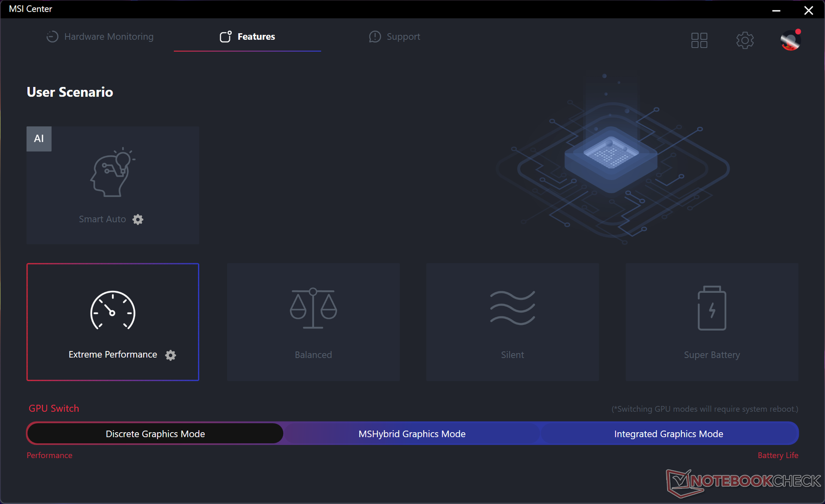
Task: Click the Silent wave icon
Action: pyautogui.click(x=512, y=307)
